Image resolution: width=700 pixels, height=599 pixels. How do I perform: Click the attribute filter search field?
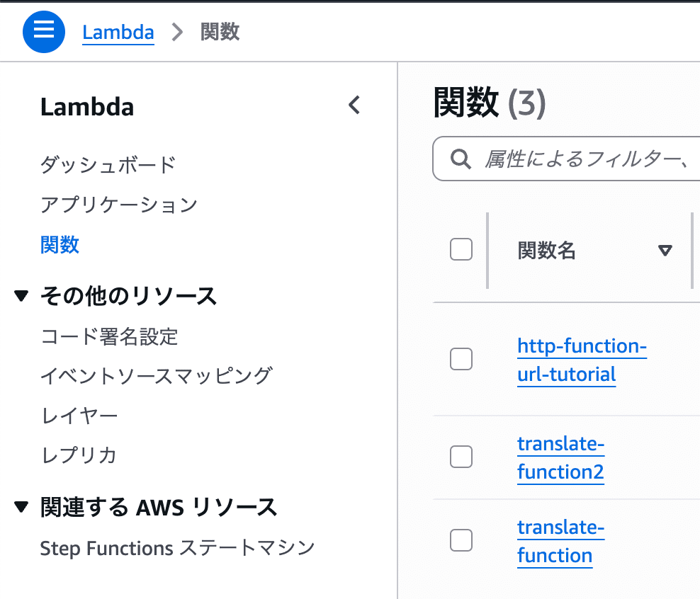coord(581,159)
